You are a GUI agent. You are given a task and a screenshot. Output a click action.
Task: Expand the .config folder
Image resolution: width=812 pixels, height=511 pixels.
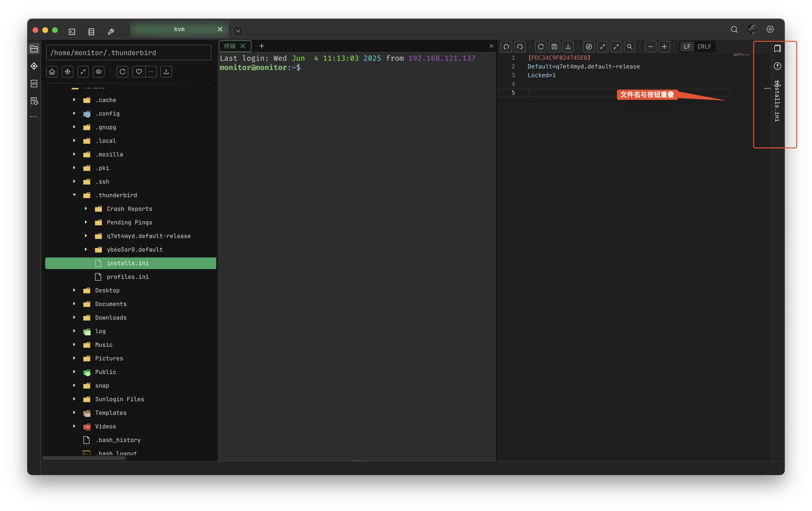pyautogui.click(x=74, y=113)
